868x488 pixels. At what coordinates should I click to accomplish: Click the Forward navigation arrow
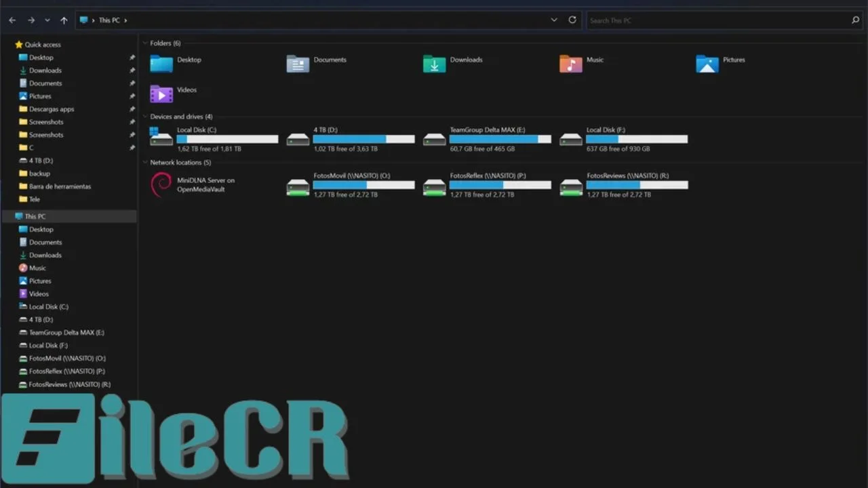(31, 20)
